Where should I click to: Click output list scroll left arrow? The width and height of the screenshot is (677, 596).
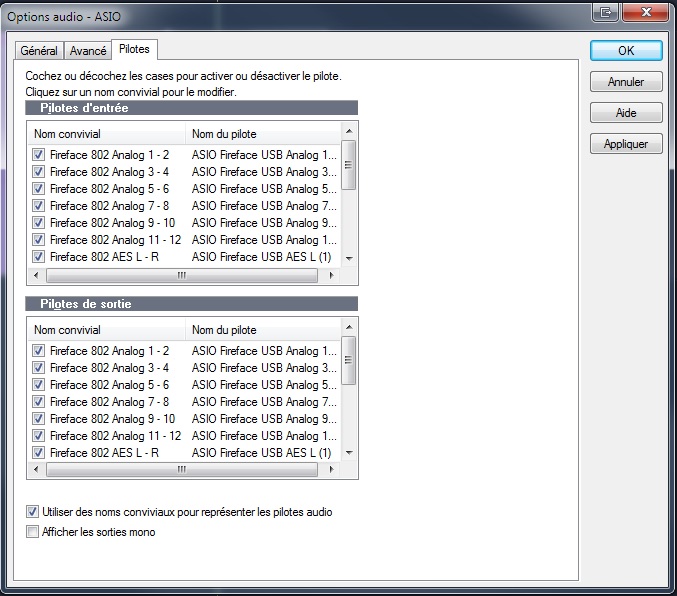[36, 469]
